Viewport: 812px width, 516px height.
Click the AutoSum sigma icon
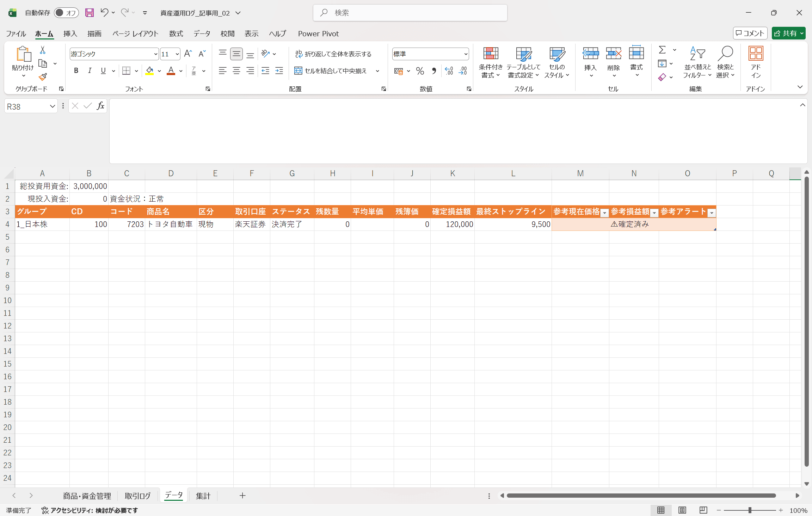(x=662, y=50)
